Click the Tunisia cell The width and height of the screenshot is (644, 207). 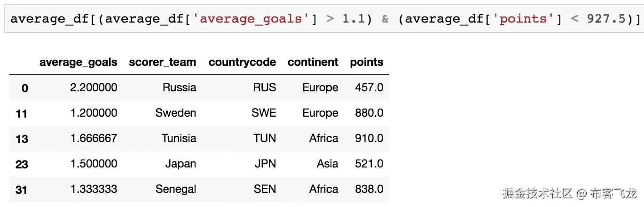click(179, 138)
